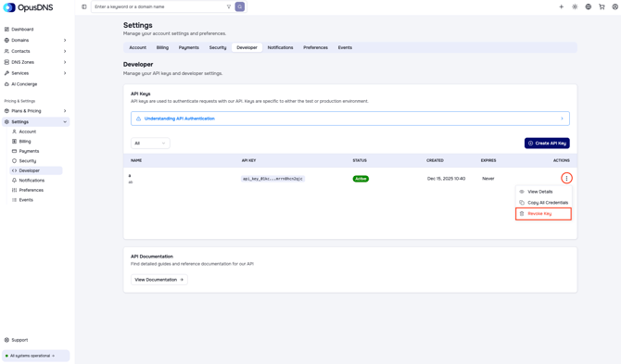Click the NAME column header
Viewport: 621px width, 364px height.
(136, 160)
